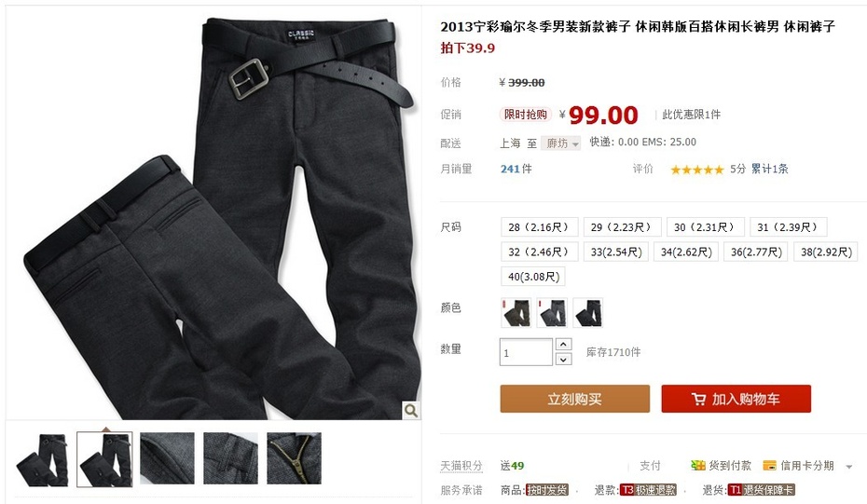
Task: Click the five-star rating icons
Action: [696, 170]
